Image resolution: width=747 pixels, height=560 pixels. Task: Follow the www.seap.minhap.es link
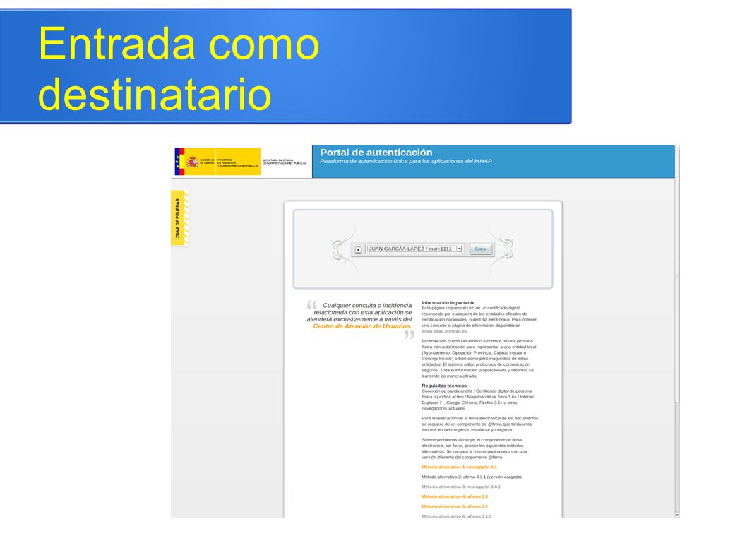point(445,331)
